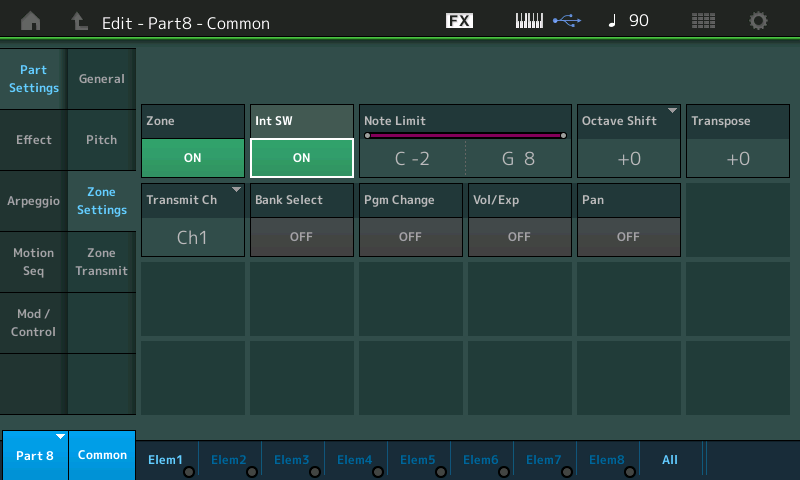Tap the MIDI keyboard icon
The width and height of the screenshot is (800, 480).
[x=531, y=20]
